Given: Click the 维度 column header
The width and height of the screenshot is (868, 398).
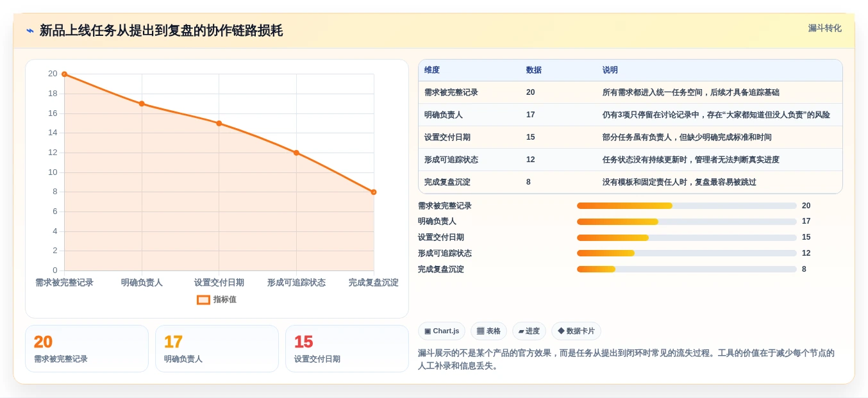Looking at the screenshot, I should coord(432,70).
